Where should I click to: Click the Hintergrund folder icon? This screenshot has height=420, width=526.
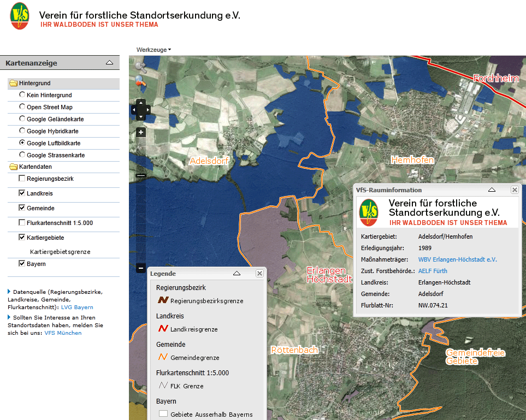14,83
